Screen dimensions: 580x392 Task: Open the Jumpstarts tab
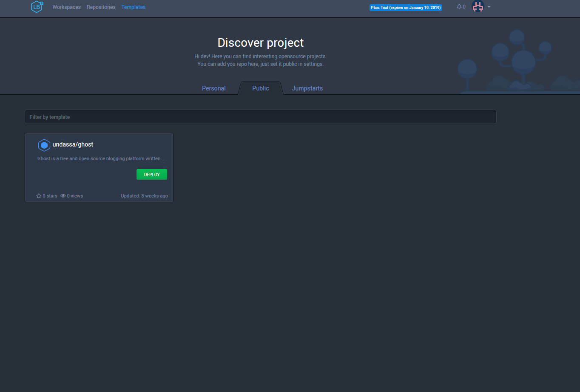click(307, 88)
